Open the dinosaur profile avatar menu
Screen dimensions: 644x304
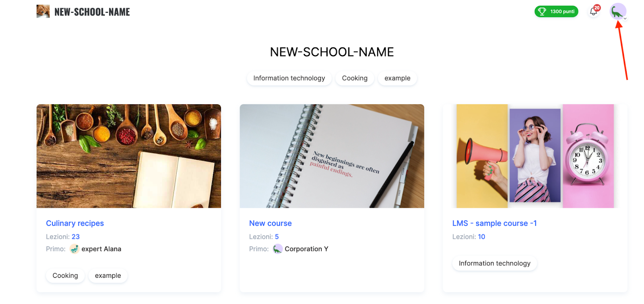point(617,11)
